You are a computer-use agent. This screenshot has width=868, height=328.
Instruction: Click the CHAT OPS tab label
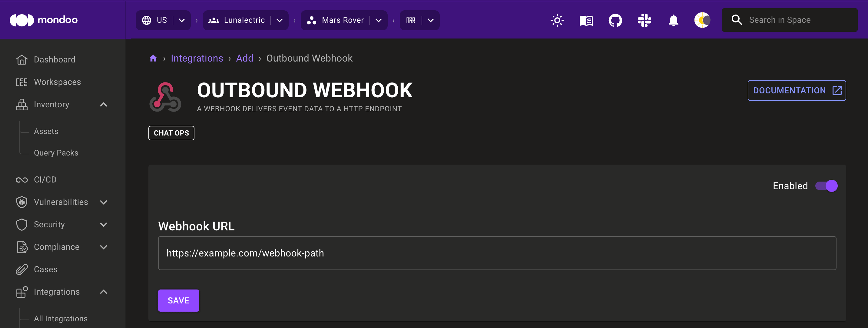click(172, 133)
